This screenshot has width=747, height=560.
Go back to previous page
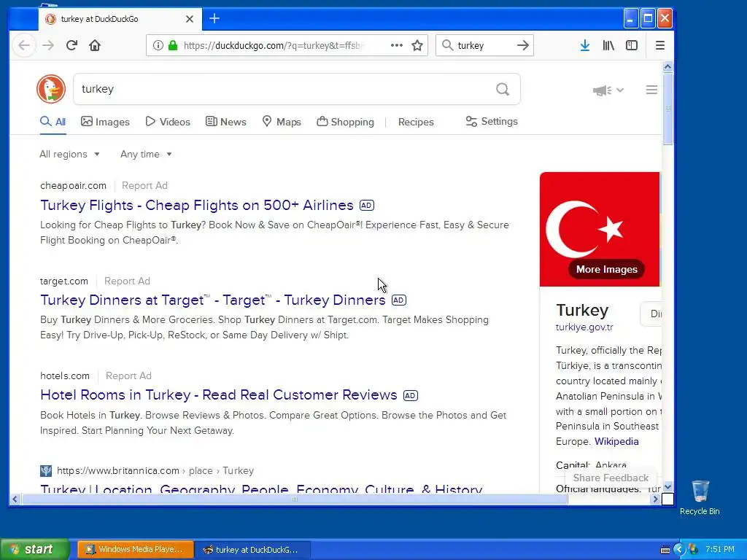pyautogui.click(x=24, y=45)
